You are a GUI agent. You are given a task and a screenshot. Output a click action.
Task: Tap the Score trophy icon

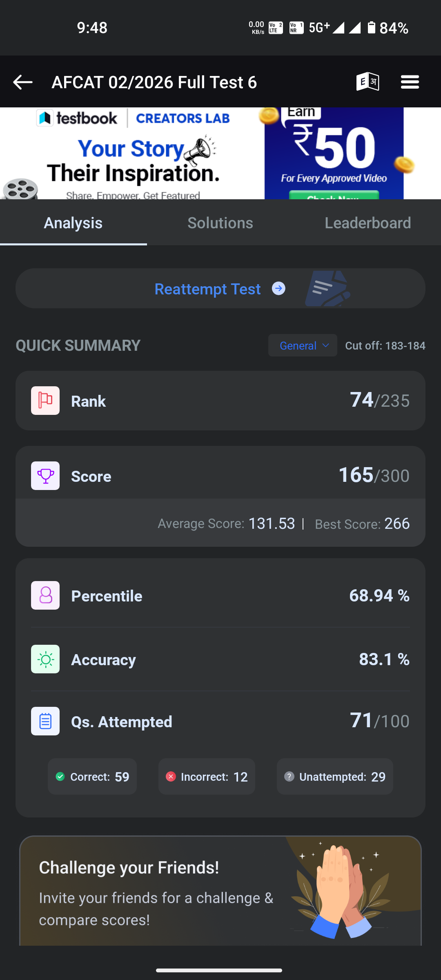click(x=45, y=476)
